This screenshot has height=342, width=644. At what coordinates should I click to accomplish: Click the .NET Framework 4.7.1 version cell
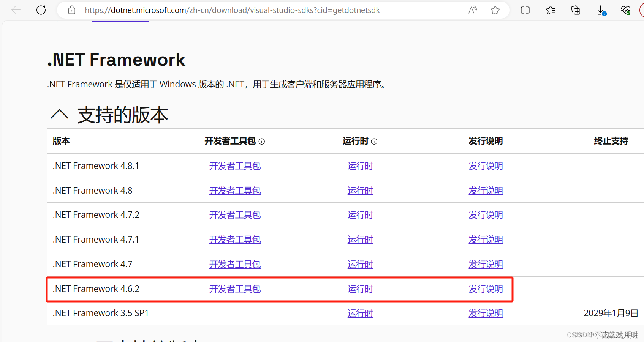coord(96,240)
